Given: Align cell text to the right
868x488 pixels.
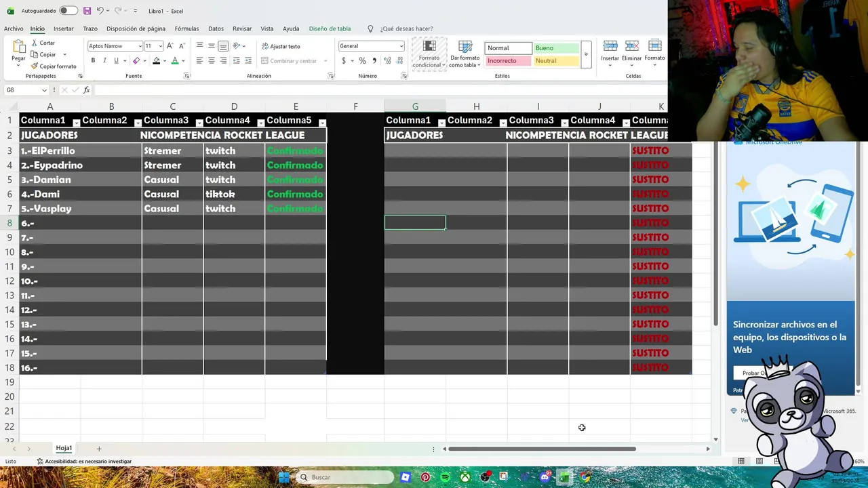Looking at the screenshot, I should pyautogui.click(x=223, y=60).
